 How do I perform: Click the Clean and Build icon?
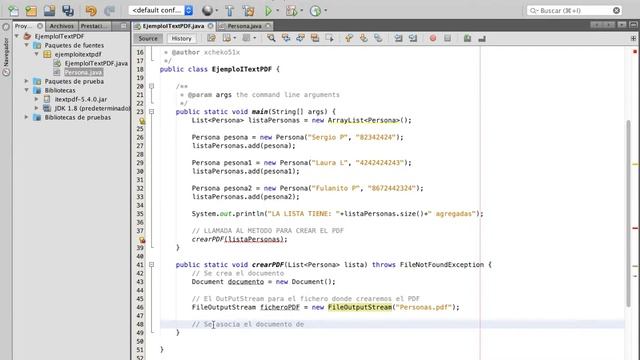click(248, 11)
